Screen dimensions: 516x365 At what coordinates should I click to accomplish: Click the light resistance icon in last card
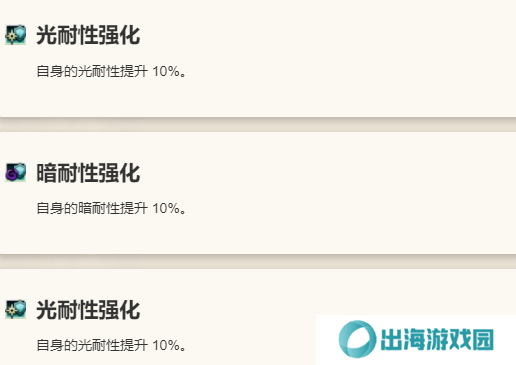pyautogui.click(x=16, y=309)
